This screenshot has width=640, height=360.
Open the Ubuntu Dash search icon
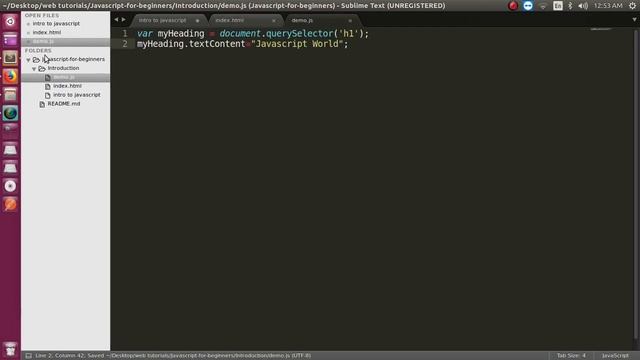click(10, 21)
